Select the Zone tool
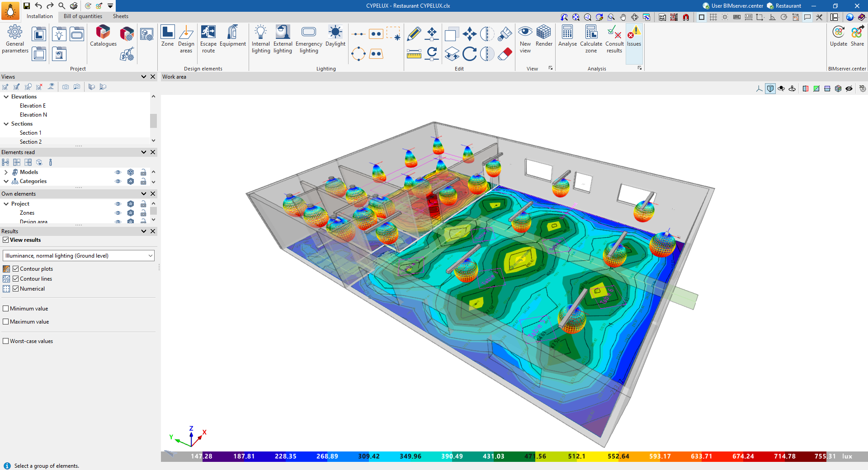This screenshot has width=868, height=470. pos(167,36)
